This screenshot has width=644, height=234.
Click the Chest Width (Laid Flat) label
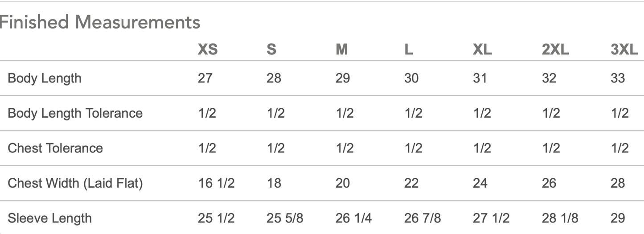tap(75, 183)
